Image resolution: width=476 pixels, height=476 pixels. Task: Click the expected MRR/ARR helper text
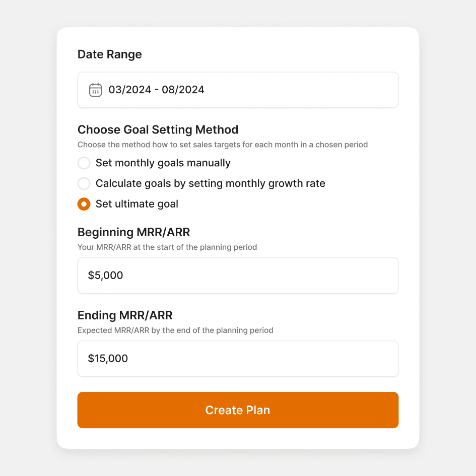[x=175, y=330]
